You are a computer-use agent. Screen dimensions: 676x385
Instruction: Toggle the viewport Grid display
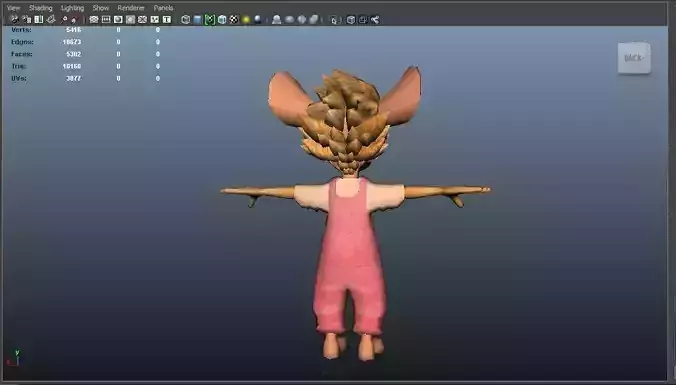pos(94,19)
